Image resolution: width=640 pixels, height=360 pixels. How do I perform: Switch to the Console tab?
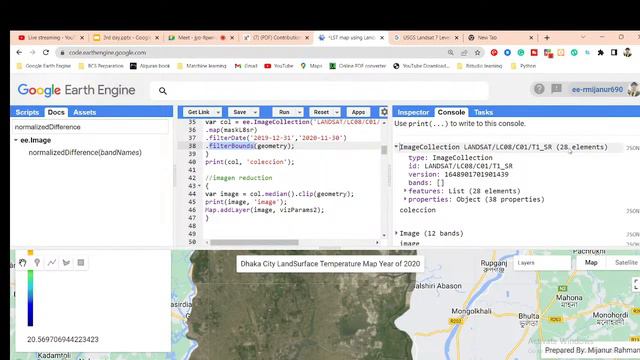451,112
